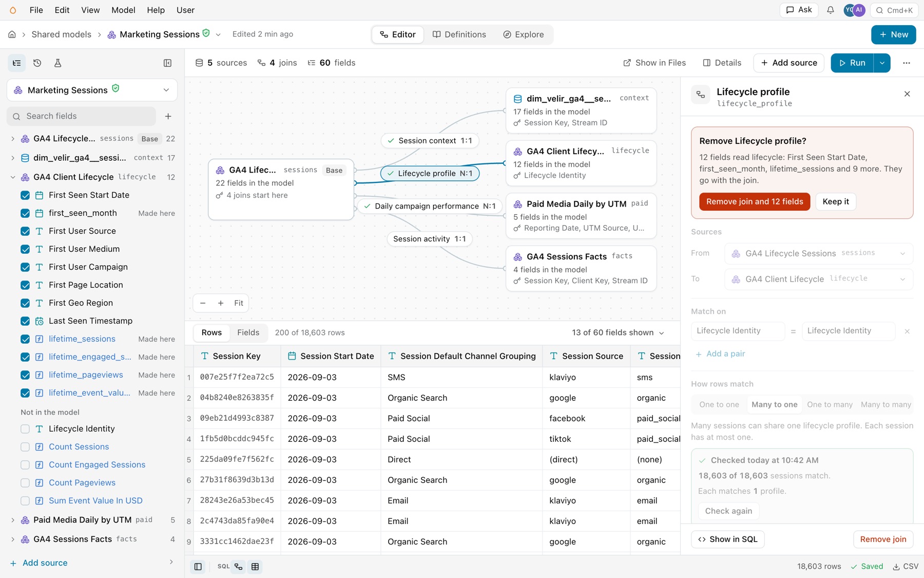Click the Check again button
Screen dimensions: 924x578
tap(728, 511)
